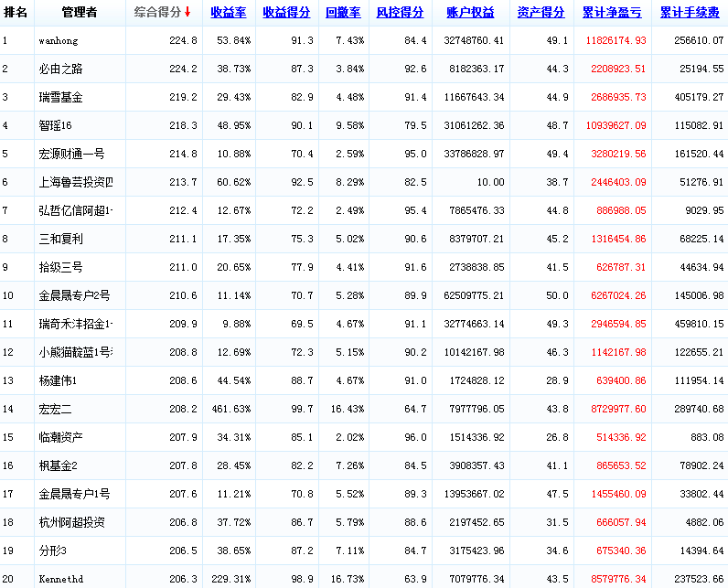
Task: Click account equity 62509775.21
Action: pos(474,295)
